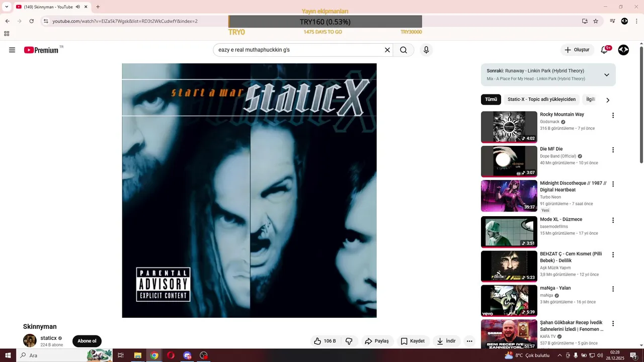Open the Godsmack channel link

coord(549,122)
